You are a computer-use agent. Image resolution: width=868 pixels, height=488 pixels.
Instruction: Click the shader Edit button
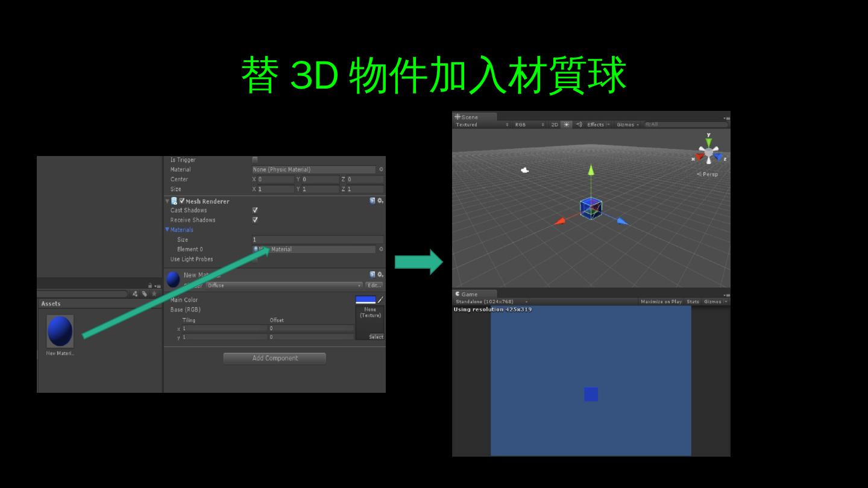[374, 286]
